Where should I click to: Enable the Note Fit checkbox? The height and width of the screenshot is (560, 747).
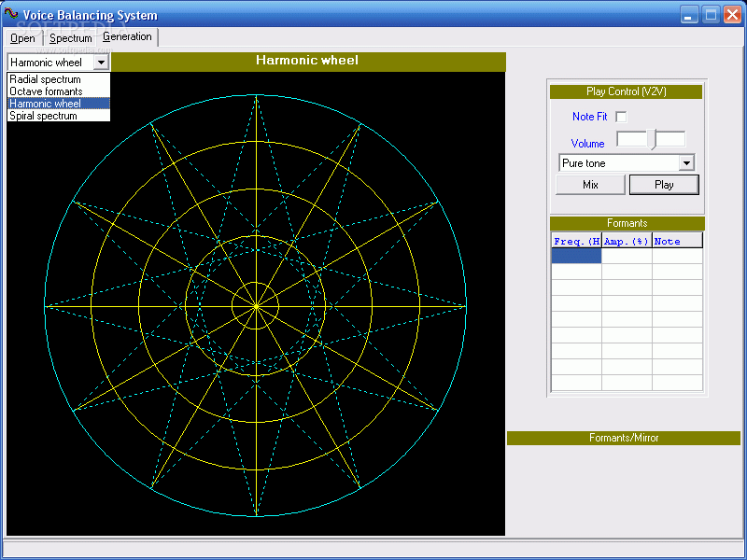point(621,117)
